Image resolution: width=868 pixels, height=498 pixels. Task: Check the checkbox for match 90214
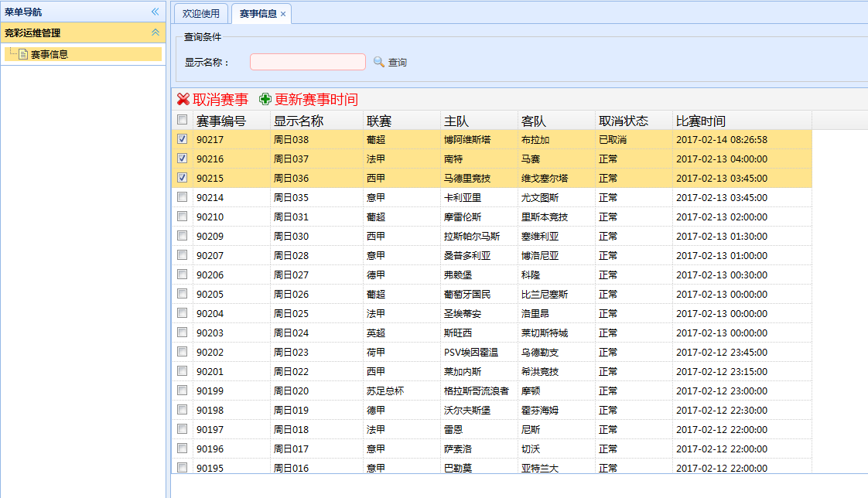click(x=183, y=197)
